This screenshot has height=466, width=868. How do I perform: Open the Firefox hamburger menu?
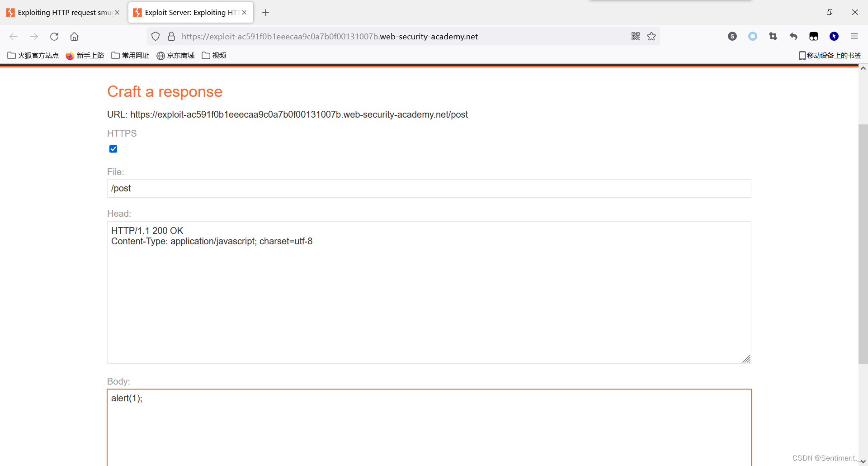[854, 37]
